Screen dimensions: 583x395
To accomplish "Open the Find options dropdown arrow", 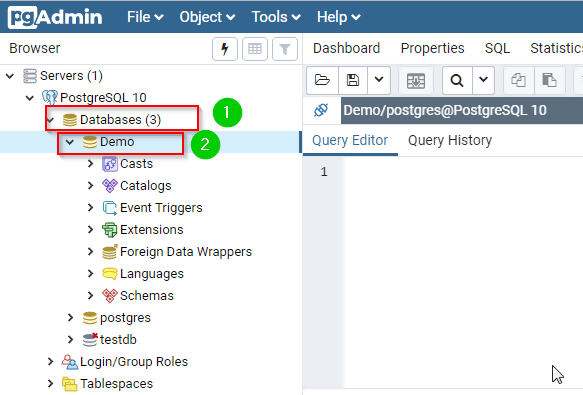I will pyautogui.click(x=483, y=79).
